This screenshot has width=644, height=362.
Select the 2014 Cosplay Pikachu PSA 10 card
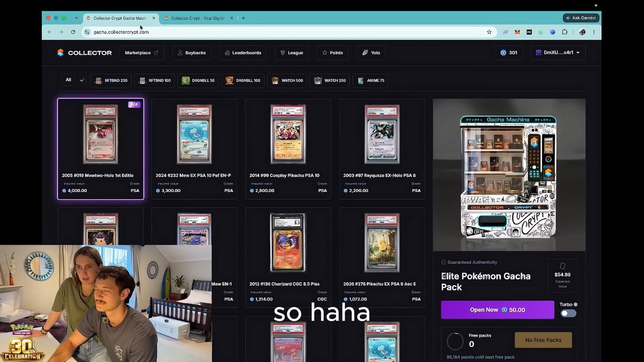[288, 149]
